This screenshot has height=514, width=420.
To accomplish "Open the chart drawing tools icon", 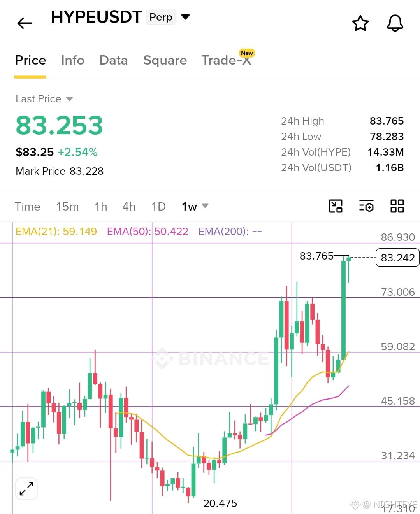I will point(336,206).
